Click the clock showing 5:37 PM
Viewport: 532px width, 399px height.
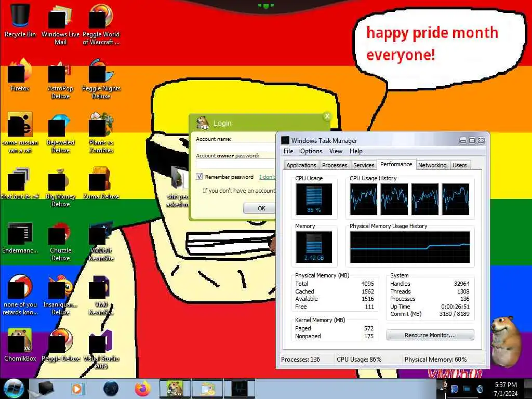click(506, 385)
